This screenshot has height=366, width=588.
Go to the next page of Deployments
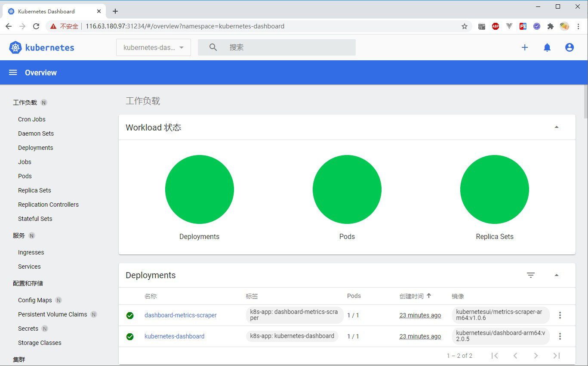pyautogui.click(x=536, y=356)
